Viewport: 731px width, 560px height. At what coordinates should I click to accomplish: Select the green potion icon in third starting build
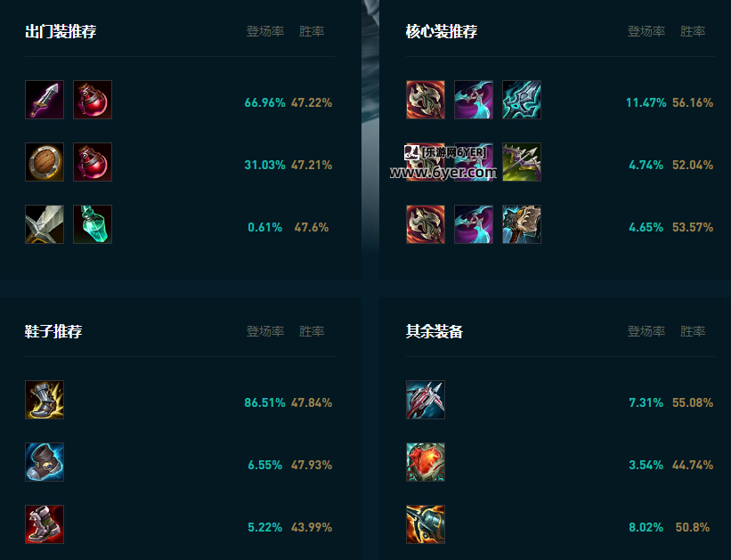(x=93, y=223)
